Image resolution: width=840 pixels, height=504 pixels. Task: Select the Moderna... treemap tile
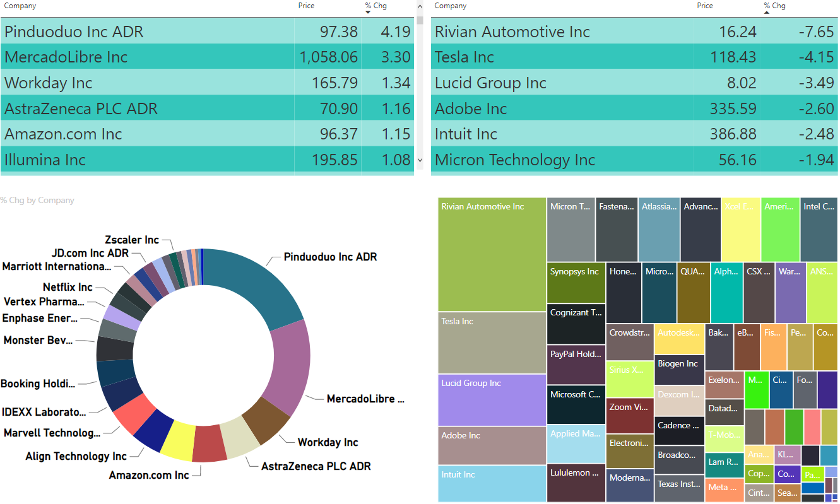[x=630, y=486]
